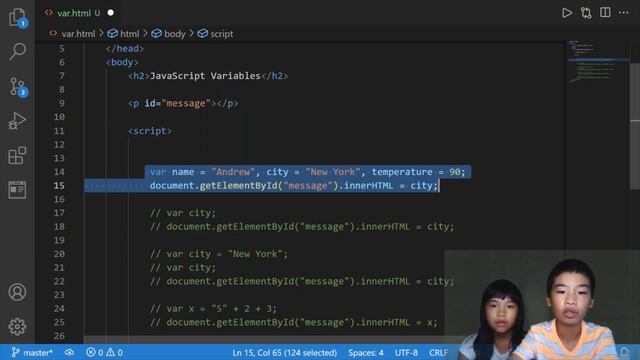Open the Search view
Viewport: 640px width, 360px height.
click(17, 51)
